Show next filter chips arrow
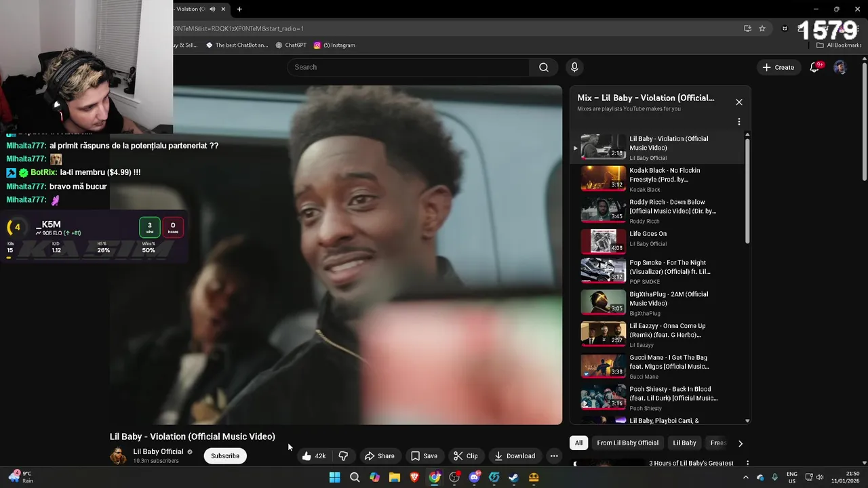 (740, 443)
